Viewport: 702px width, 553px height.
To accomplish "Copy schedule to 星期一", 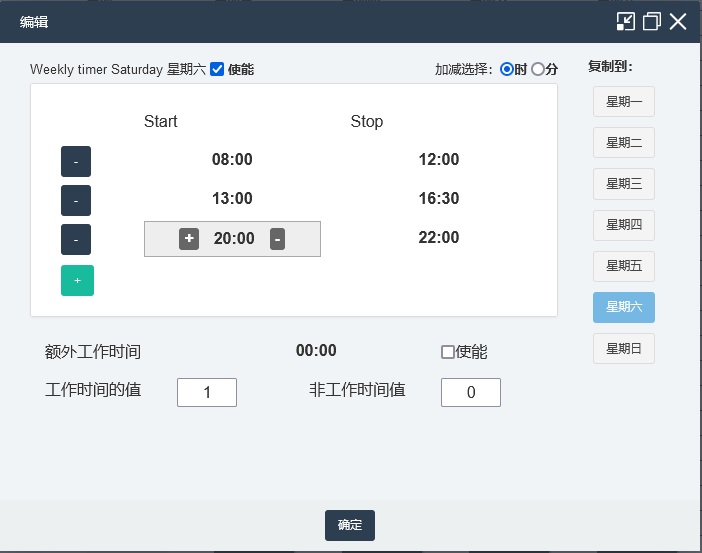I will [x=624, y=101].
